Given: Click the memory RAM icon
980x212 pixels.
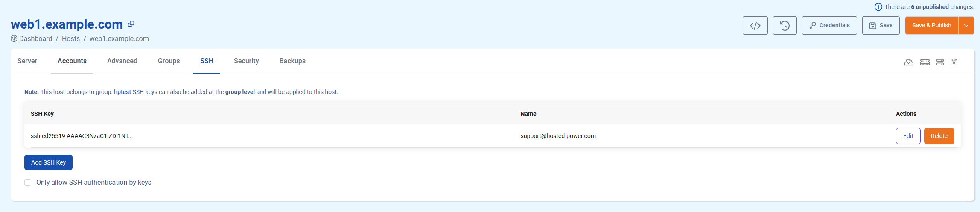Looking at the screenshot, I should (x=925, y=62).
